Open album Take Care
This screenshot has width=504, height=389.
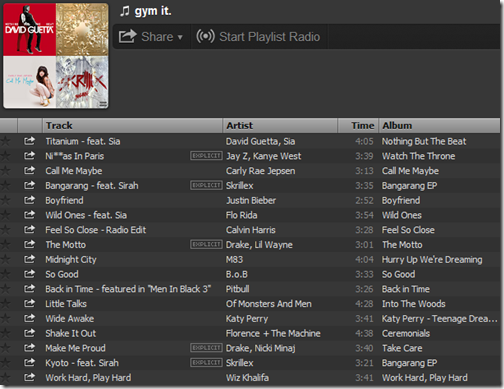tap(402, 348)
